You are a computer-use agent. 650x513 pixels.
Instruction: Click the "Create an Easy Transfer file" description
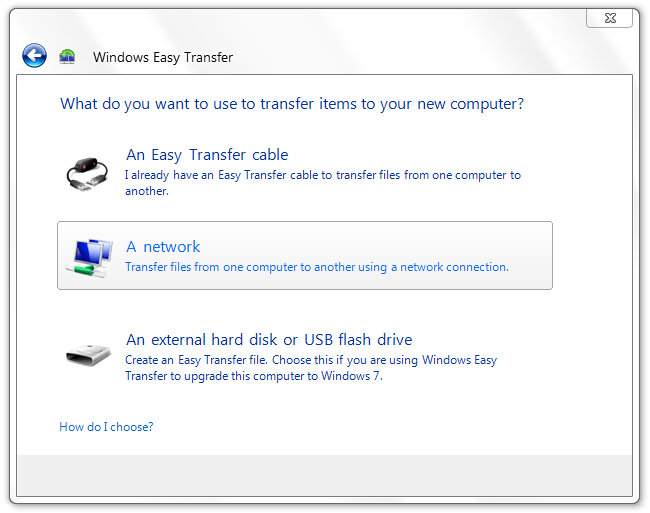[x=310, y=360]
